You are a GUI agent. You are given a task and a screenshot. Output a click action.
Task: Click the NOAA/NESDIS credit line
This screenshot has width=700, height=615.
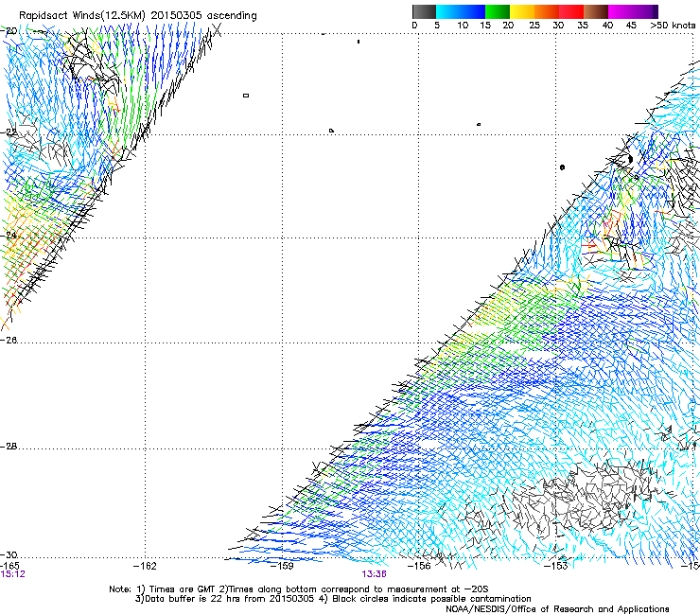557,609
